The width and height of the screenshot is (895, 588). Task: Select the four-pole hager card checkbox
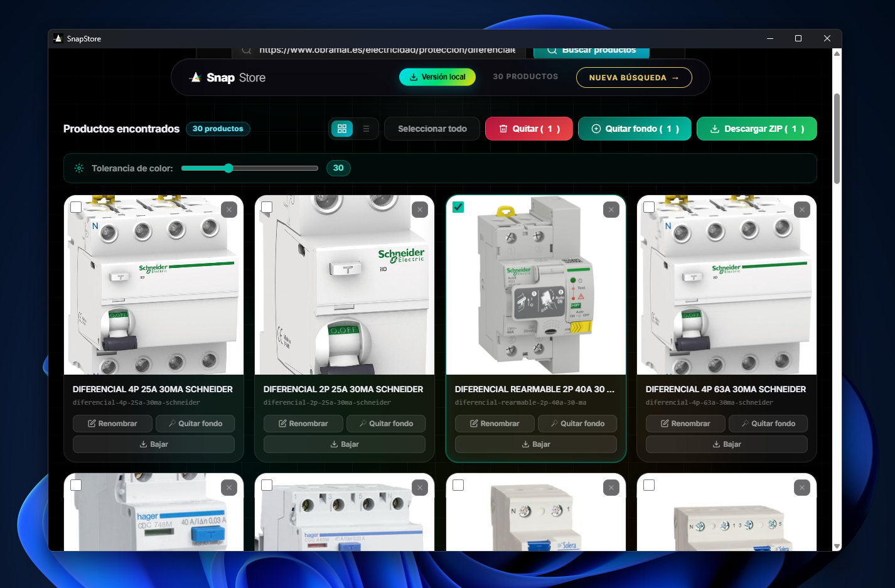[267, 485]
